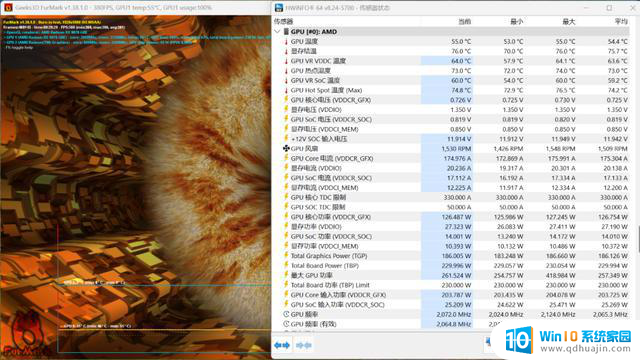Click the average value 2,065.3 MHz
Viewport: 640px width, 360px height.
[610, 314]
